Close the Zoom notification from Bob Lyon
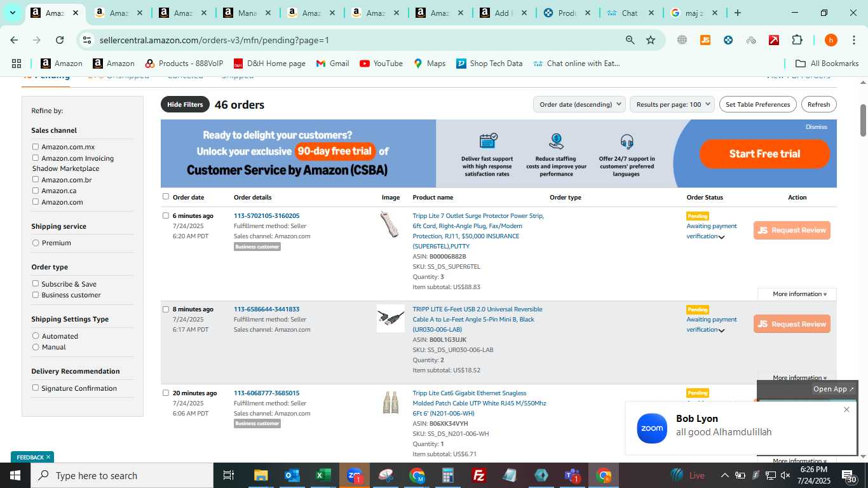 (846, 410)
